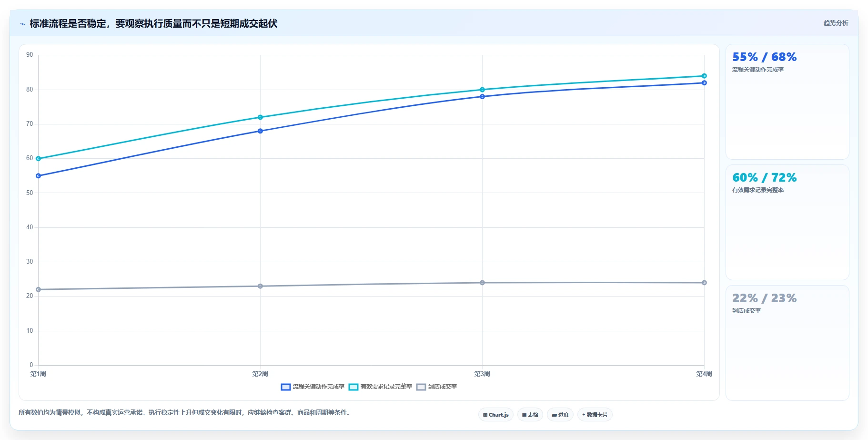Click the 10 y-axis label
This screenshot has height=440, width=868.
30,331
